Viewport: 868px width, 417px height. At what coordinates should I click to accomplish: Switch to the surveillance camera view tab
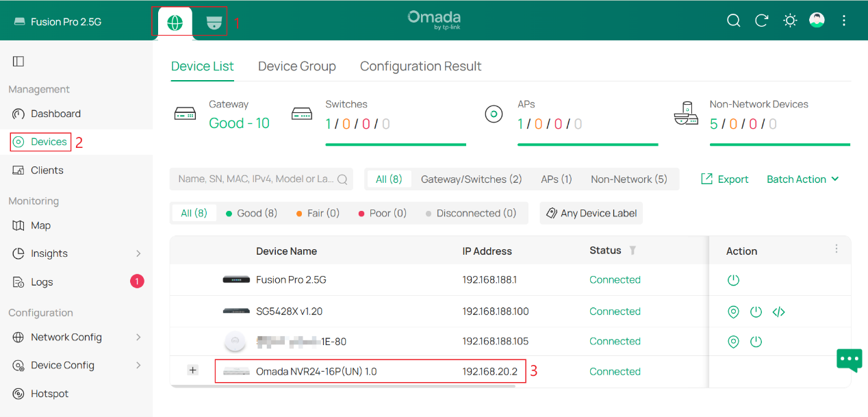[x=214, y=22]
